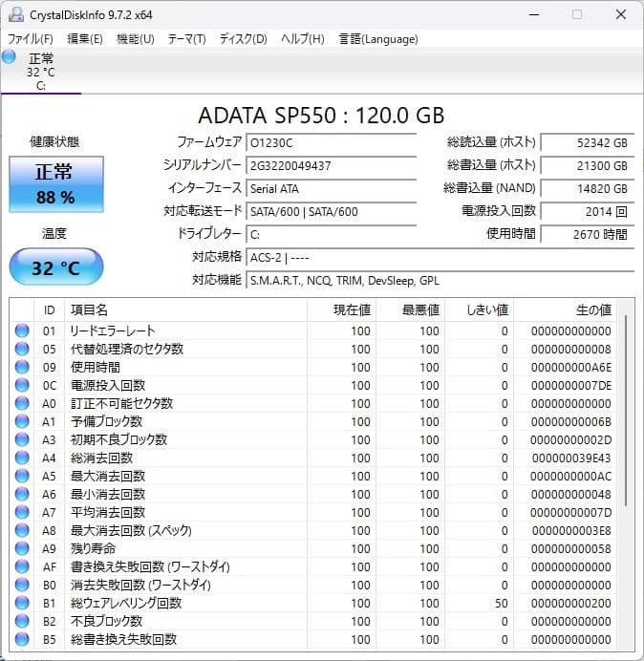Click status orb for A4 総消去回数 row
Screen dimensions: 644x661
click(22, 458)
